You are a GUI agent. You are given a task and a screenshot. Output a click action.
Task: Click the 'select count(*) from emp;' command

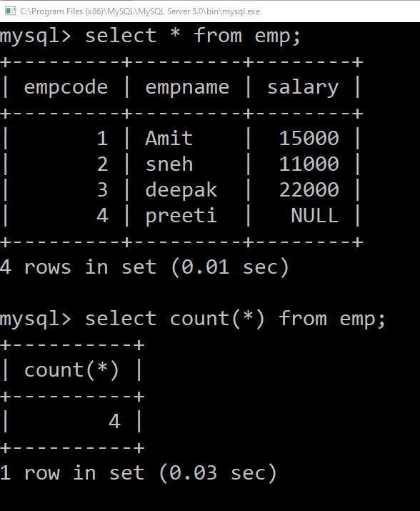pos(235,319)
